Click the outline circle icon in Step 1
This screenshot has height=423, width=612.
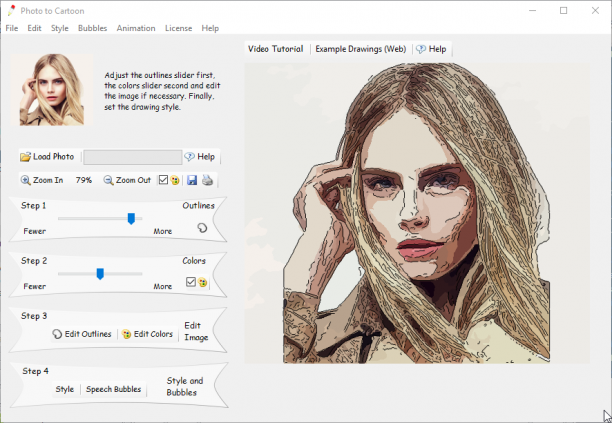(x=202, y=228)
